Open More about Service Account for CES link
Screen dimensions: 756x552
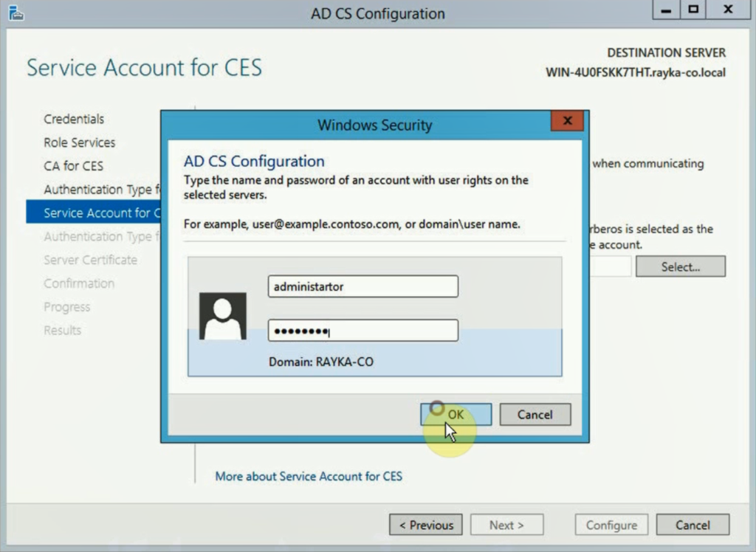[309, 476]
